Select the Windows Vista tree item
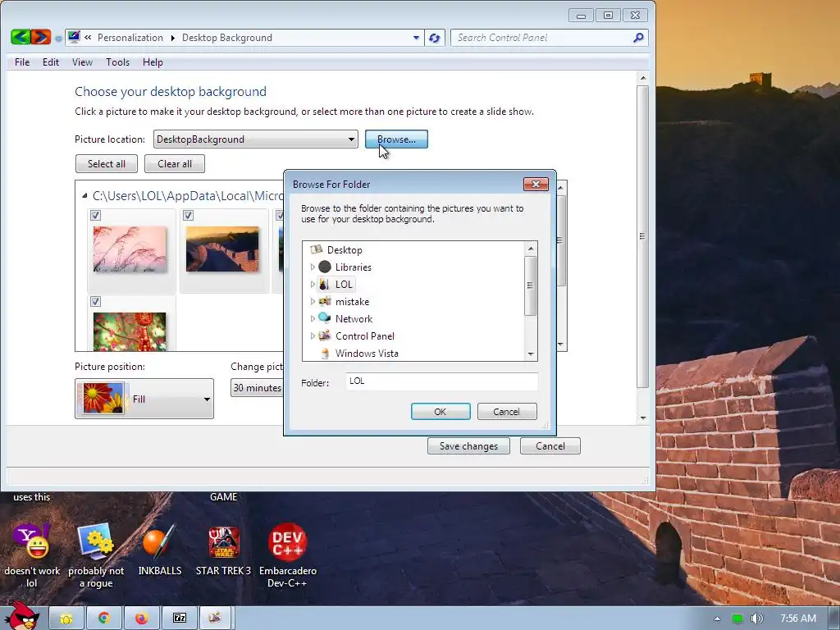Screen dimensions: 840x630 (367, 354)
